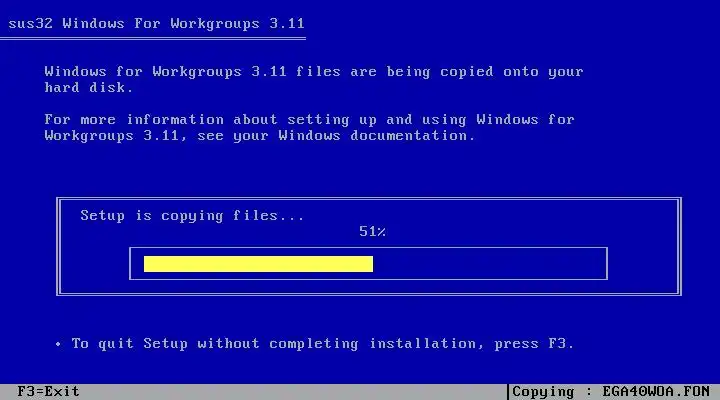Click the 'Setup is copying files...' label
The image size is (720, 400).
pos(192,215)
